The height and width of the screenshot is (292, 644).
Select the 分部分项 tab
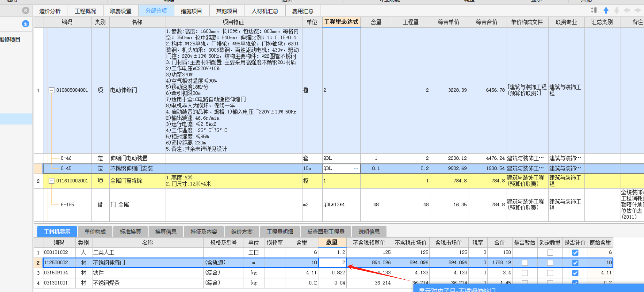(x=156, y=11)
